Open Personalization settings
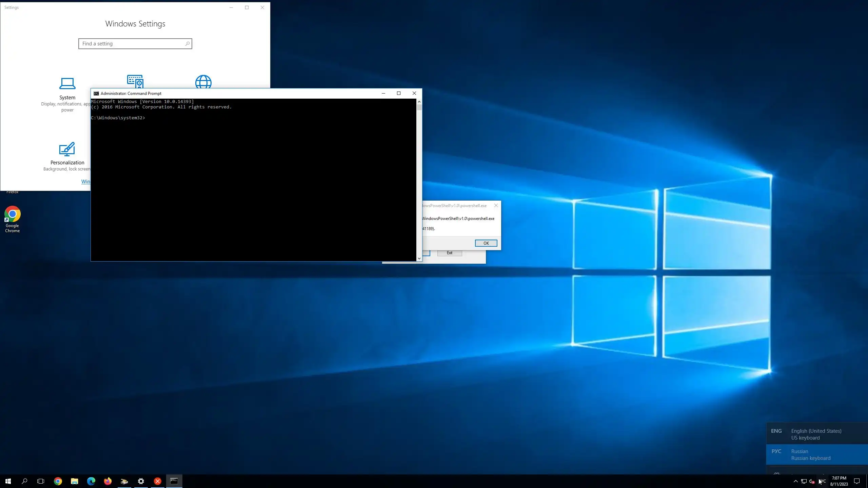This screenshot has width=868, height=488. tap(67, 156)
